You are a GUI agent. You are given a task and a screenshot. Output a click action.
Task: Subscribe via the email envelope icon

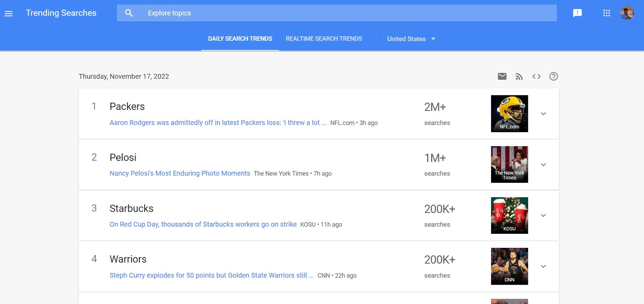[x=502, y=76]
